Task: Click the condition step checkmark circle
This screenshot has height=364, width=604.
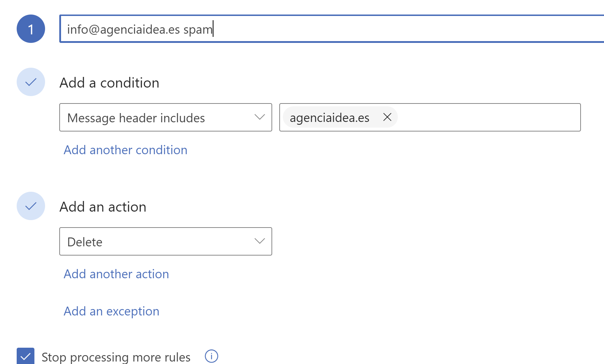Action: tap(31, 82)
